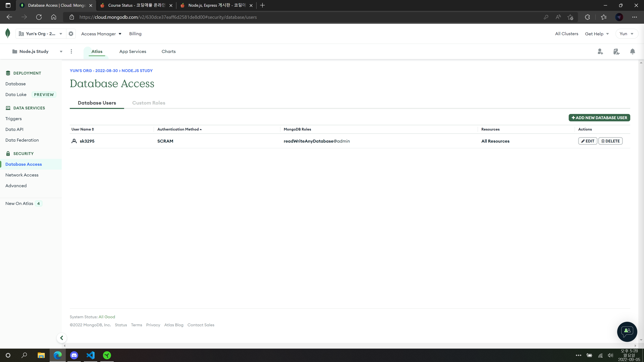Click Atlas Blog footer link
The width and height of the screenshot is (644, 362).
point(174,325)
